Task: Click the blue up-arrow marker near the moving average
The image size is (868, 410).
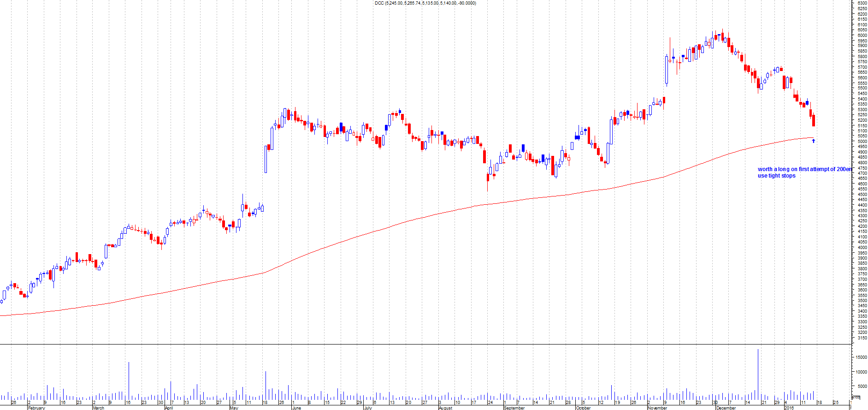Action: pyautogui.click(x=813, y=141)
